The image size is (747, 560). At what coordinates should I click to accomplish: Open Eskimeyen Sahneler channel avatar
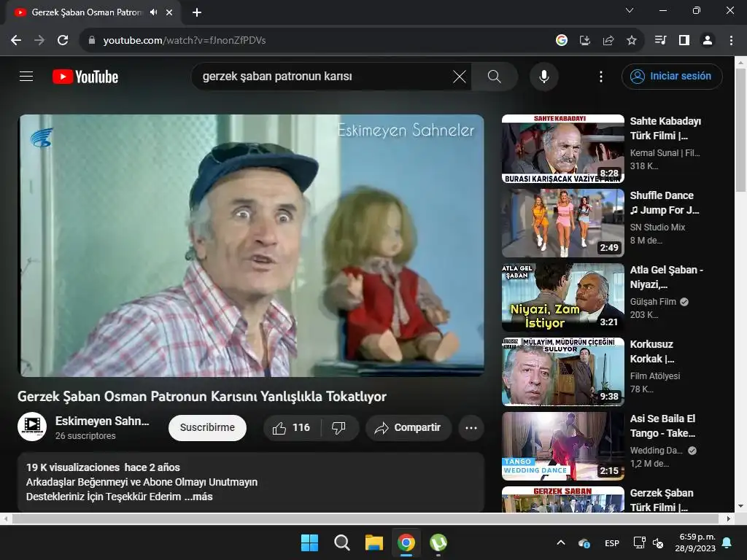[x=32, y=427]
